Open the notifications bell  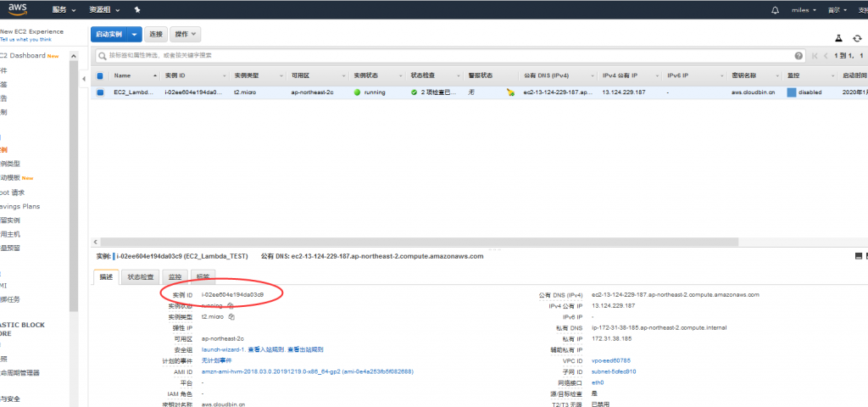tap(774, 10)
